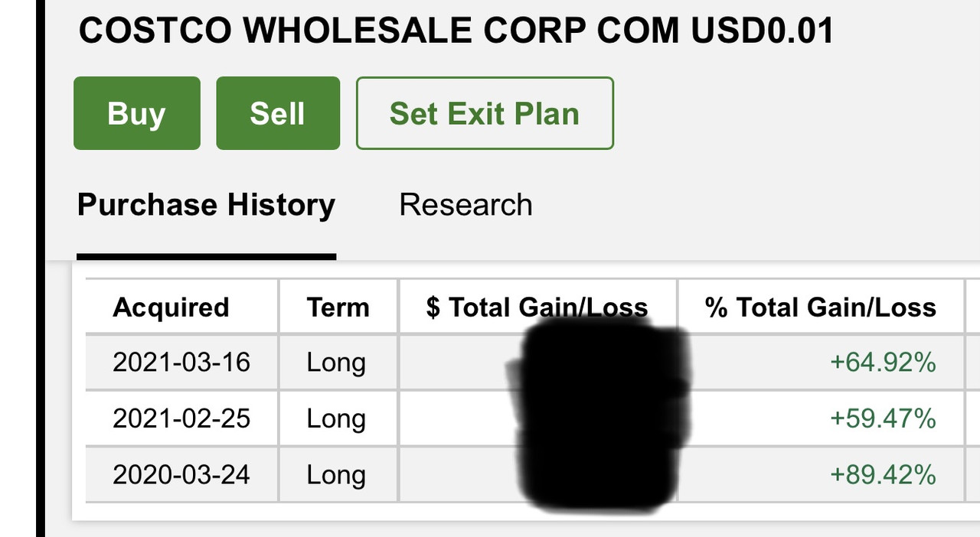Click the +59.47% gain value
The width and height of the screenshot is (980, 537).
883,418
